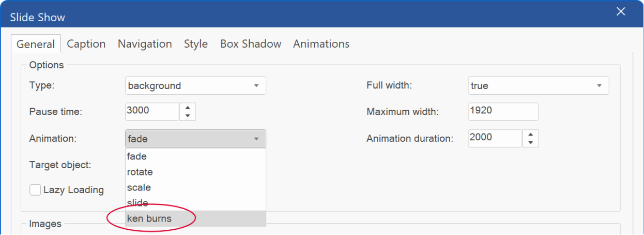644x235 pixels.
Task: Switch to the Caption tab
Action: [86, 44]
